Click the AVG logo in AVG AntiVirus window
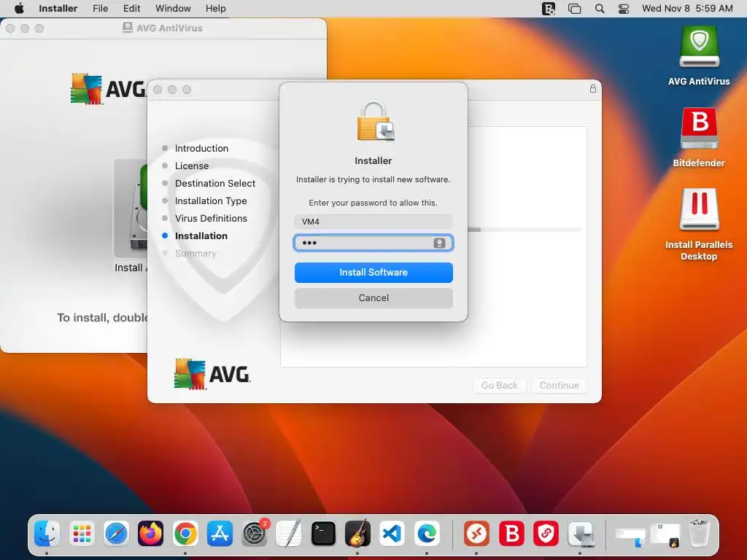Viewport: 747px width, 560px height. [108, 88]
